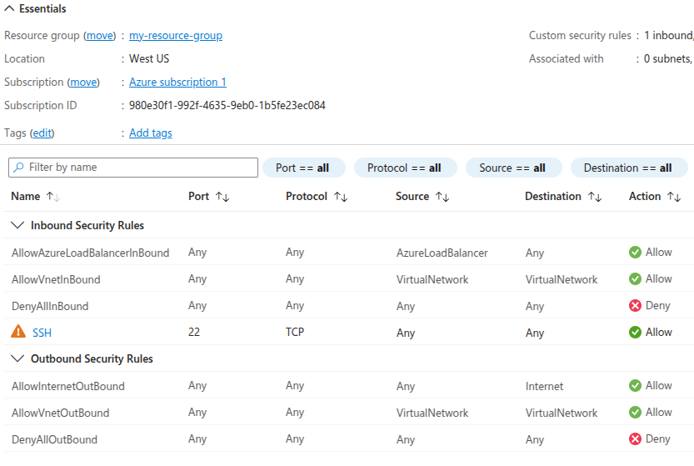The height and width of the screenshot is (466, 694).
Task: Select the DenyAllInBound rule name
Action: (x=50, y=306)
